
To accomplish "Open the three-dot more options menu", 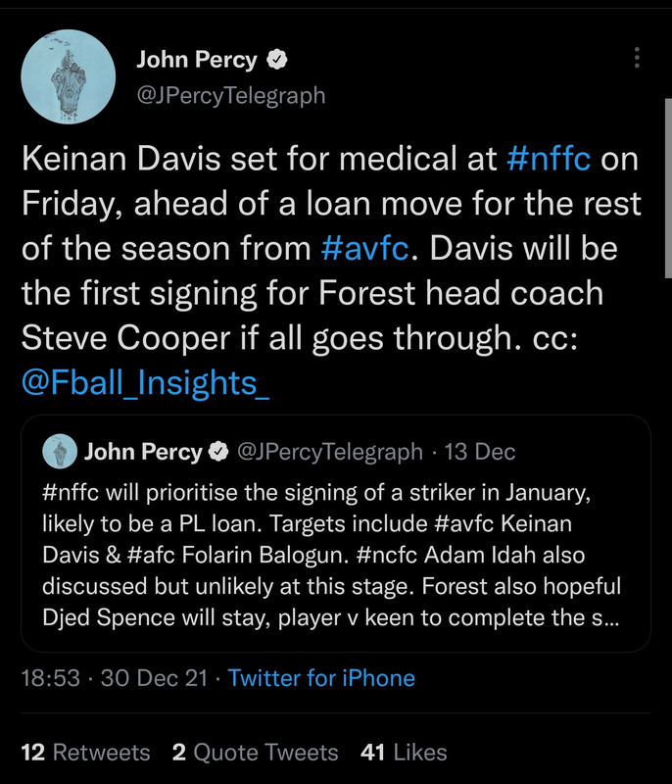I will pyautogui.click(x=637, y=58).
